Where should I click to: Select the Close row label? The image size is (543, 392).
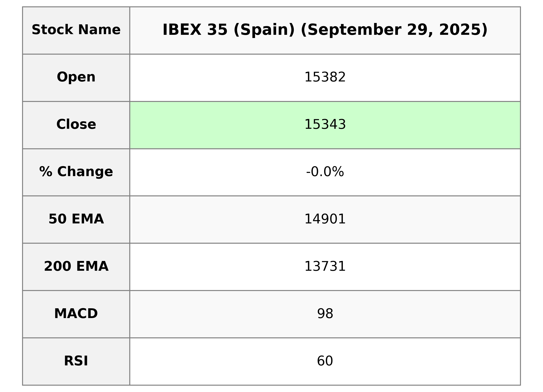[x=76, y=124]
